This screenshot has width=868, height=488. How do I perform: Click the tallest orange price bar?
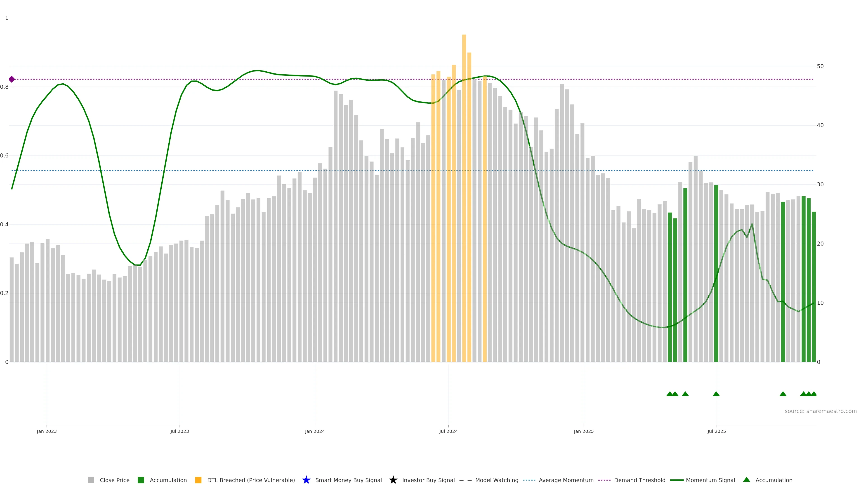coord(464,202)
